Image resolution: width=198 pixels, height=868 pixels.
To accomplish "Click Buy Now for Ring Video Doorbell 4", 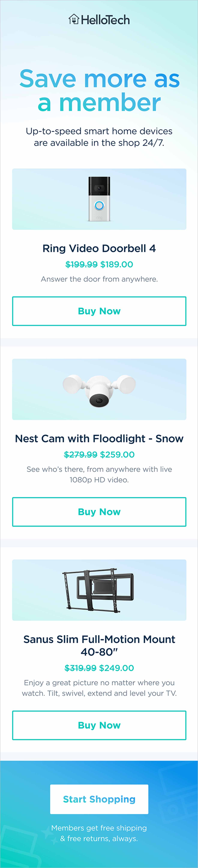I will pos(99,311).
